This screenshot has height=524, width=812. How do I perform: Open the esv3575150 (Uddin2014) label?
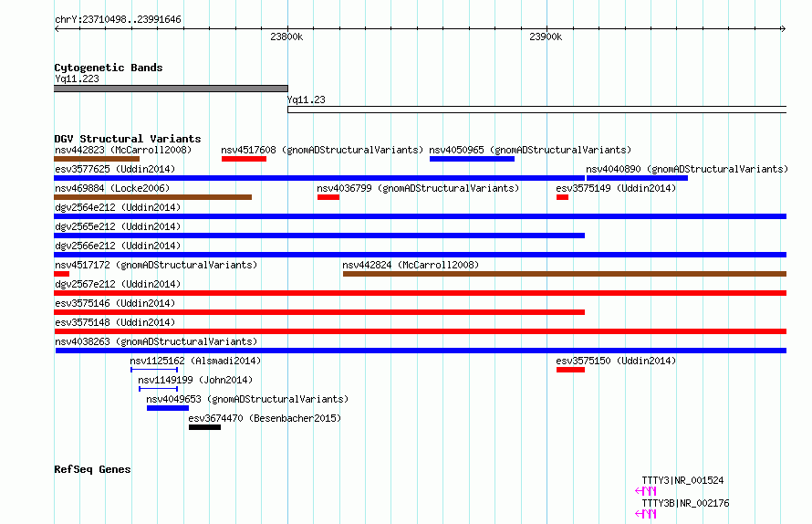pos(616,361)
